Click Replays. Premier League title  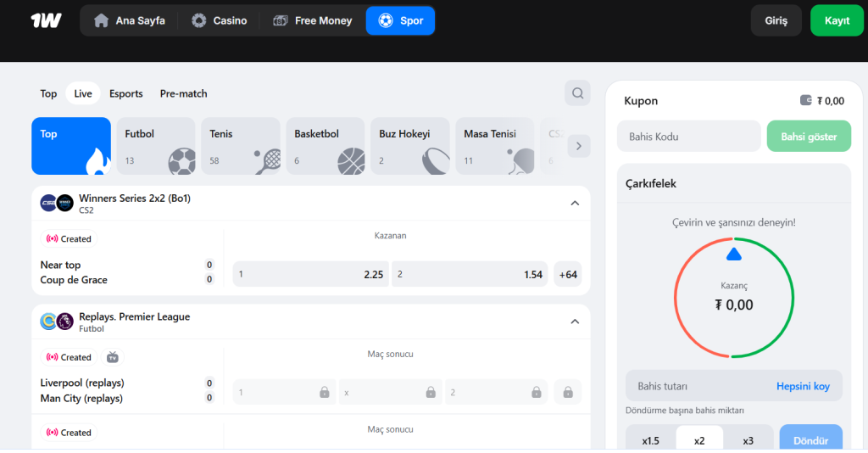[x=135, y=316]
